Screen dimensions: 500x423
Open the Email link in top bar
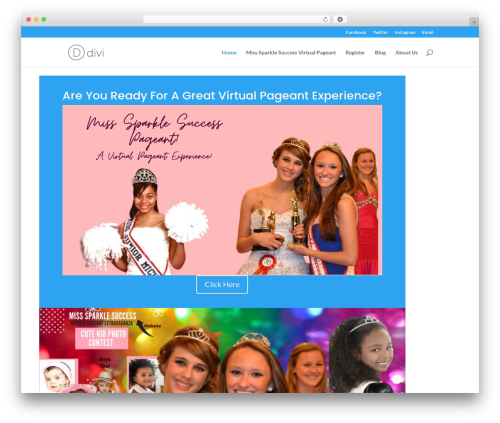(427, 32)
